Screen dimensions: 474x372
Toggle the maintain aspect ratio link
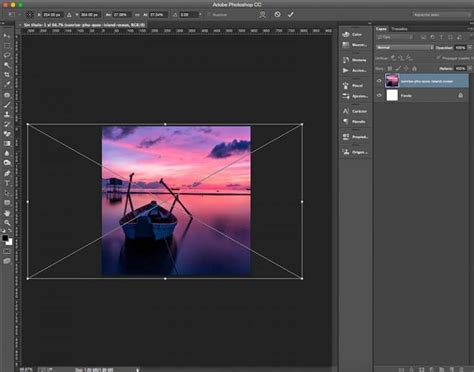(137, 15)
